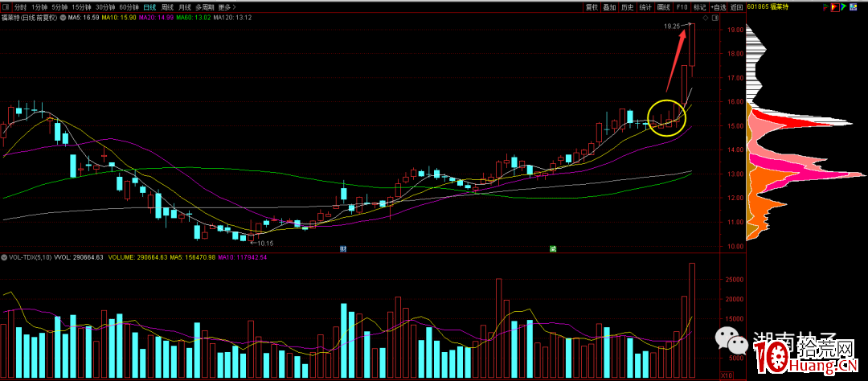Switch to 60分钟 chart period
Viewport: 868px width, 381px height.
pyautogui.click(x=129, y=6)
